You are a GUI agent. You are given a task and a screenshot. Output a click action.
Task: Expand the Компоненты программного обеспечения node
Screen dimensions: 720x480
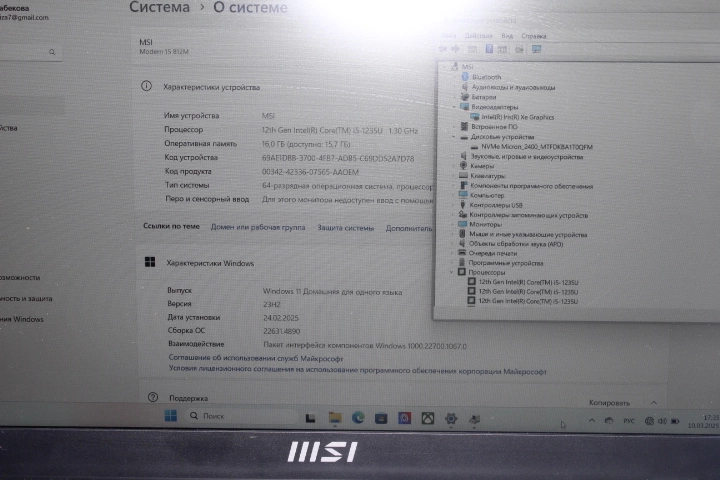click(x=453, y=186)
